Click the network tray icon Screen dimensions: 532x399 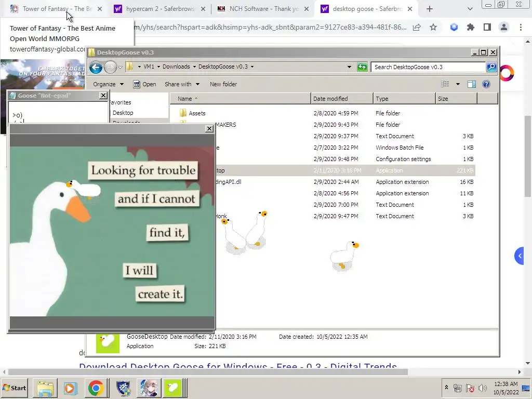coord(458,388)
